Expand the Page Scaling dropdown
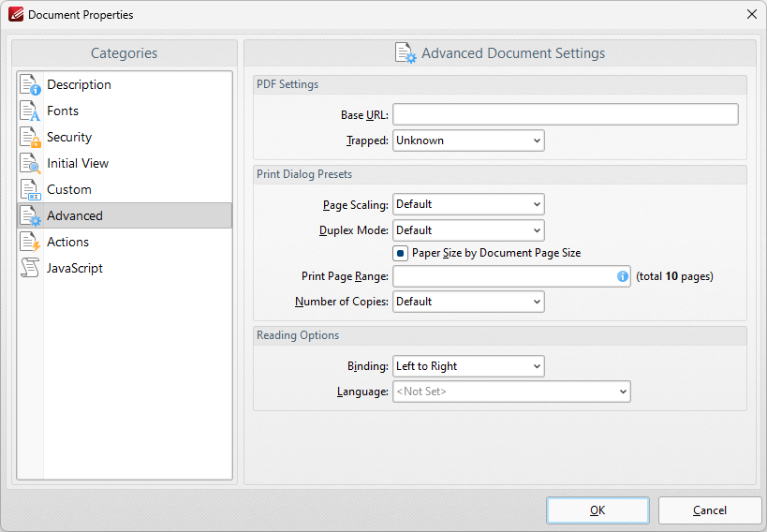Viewport: 767px width, 532px height. [x=468, y=204]
